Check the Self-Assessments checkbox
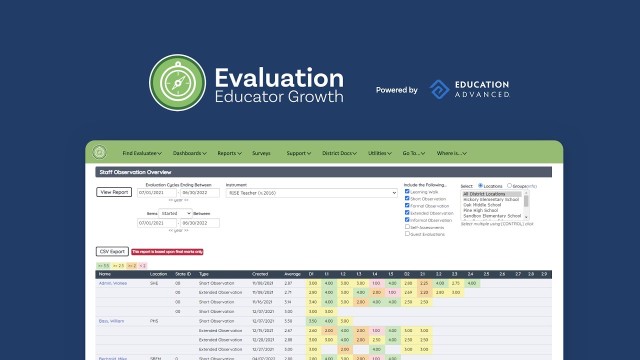640x360 pixels. [x=407, y=227]
